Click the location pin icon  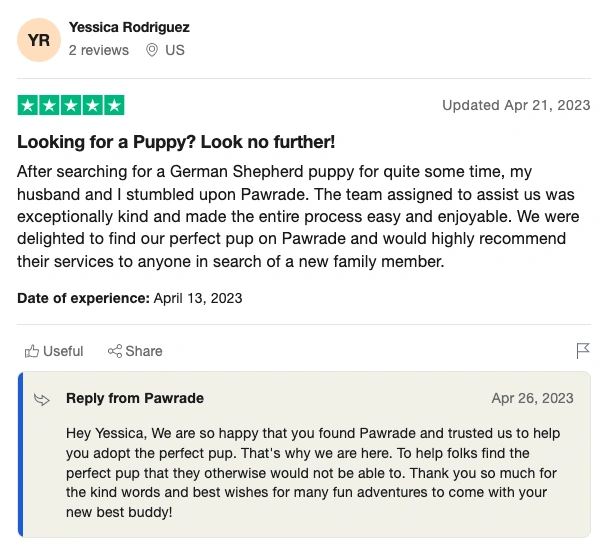[x=152, y=50]
